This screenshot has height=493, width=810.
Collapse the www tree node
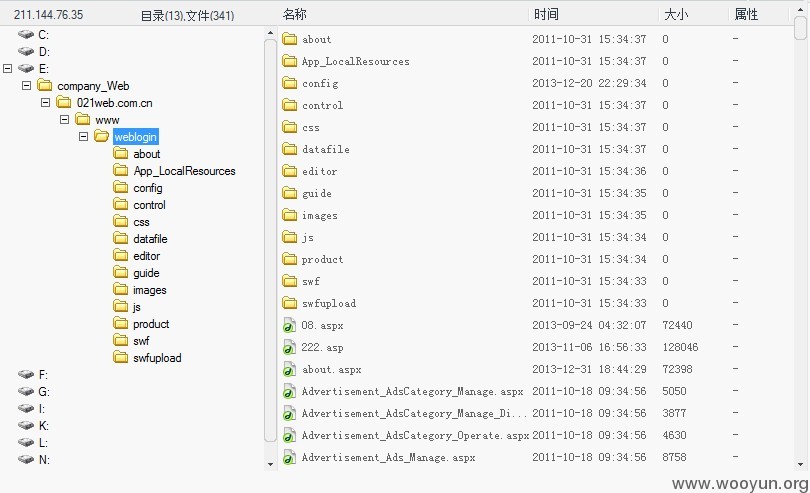[64, 119]
